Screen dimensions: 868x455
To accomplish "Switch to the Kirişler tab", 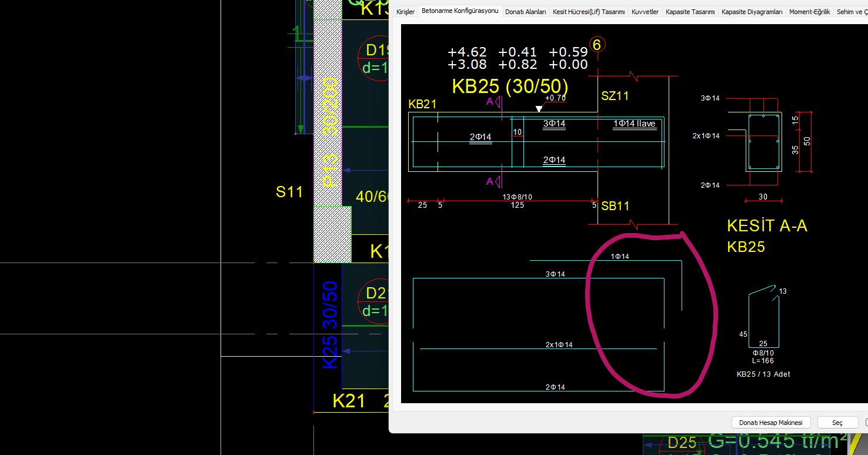I will 405,12.
